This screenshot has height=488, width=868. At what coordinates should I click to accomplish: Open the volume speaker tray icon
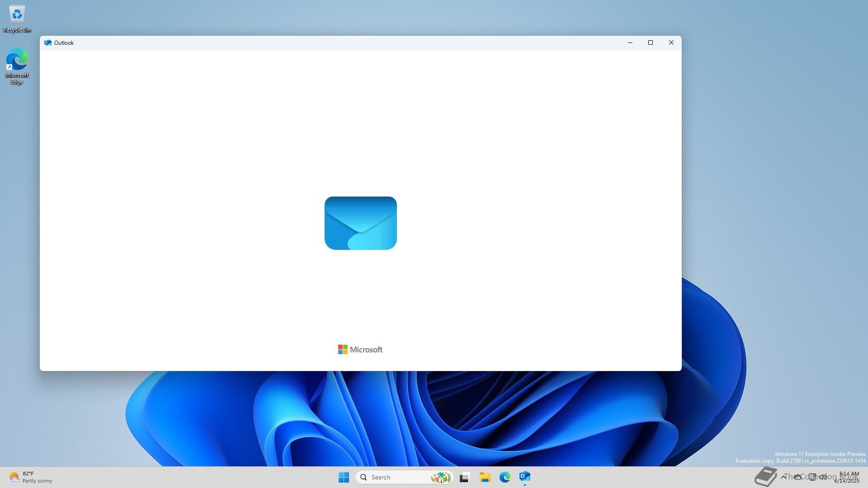(823, 477)
